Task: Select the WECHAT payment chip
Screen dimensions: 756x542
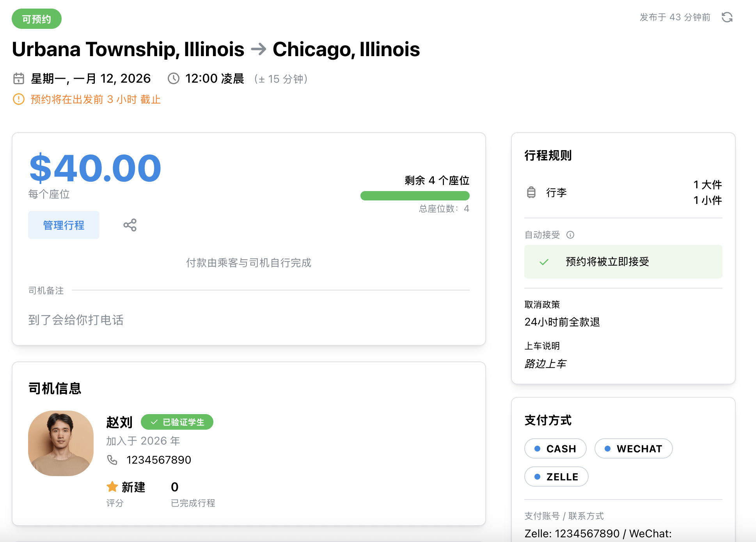Action: [633, 448]
